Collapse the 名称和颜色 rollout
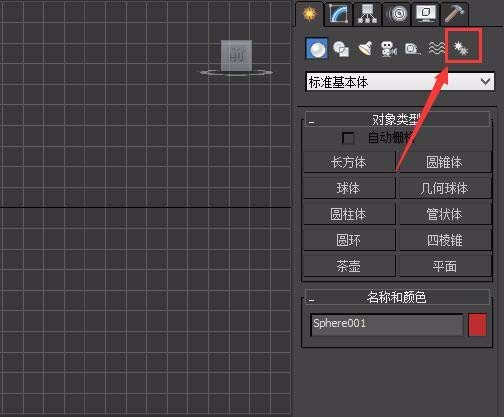Image resolution: width=504 pixels, height=417 pixels. tap(397, 297)
